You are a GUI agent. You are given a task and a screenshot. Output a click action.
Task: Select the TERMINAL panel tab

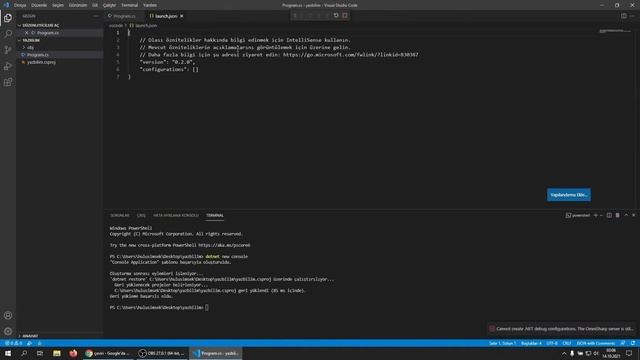215,215
